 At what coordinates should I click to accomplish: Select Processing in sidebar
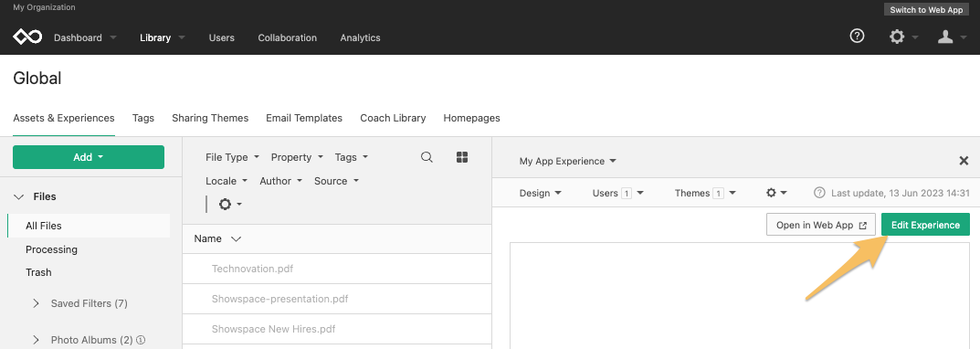pyautogui.click(x=51, y=249)
